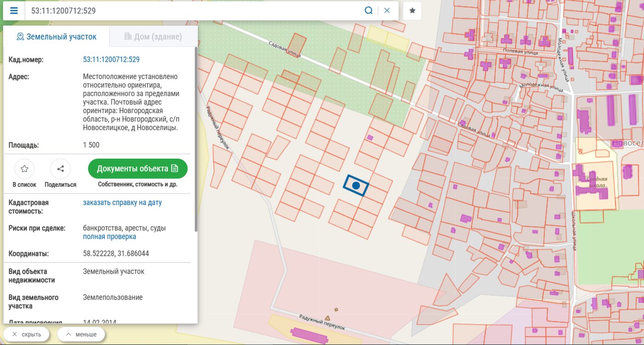Open полная проверка link

pyautogui.click(x=109, y=236)
